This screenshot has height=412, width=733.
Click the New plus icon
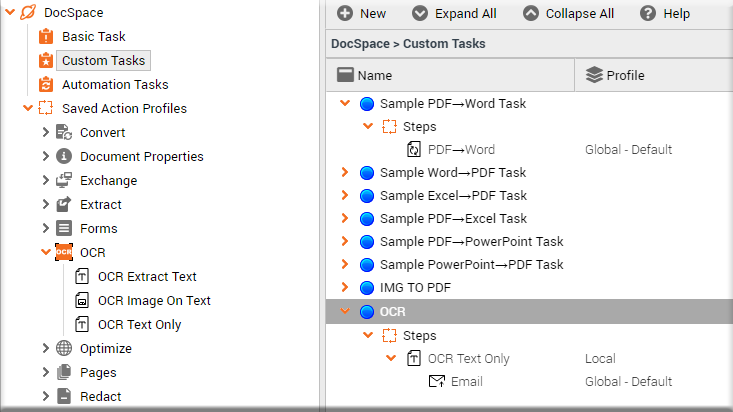tap(345, 14)
